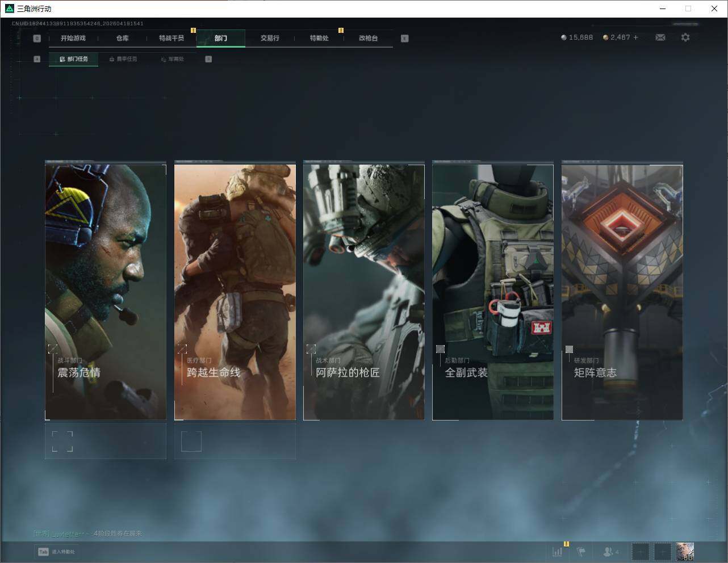Switch to the 仓库 tab
The width and height of the screenshot is (728, 563).
[123, 38]
